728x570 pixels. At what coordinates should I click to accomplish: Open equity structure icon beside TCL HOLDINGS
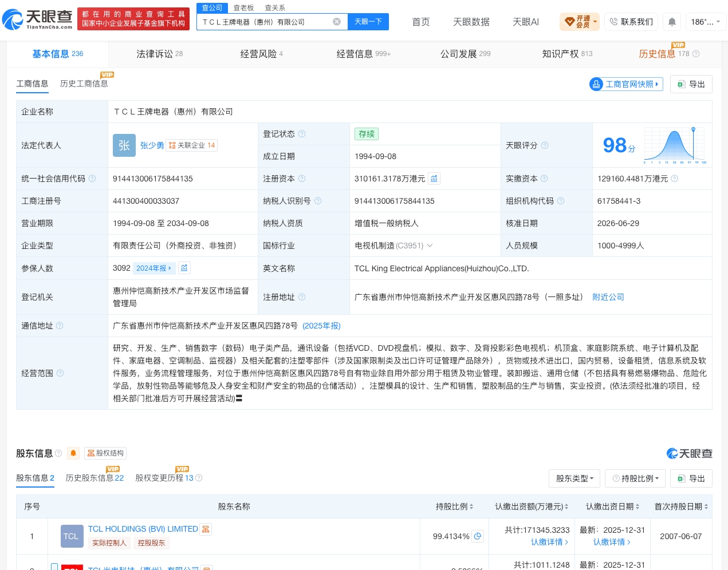click(206, 529)
